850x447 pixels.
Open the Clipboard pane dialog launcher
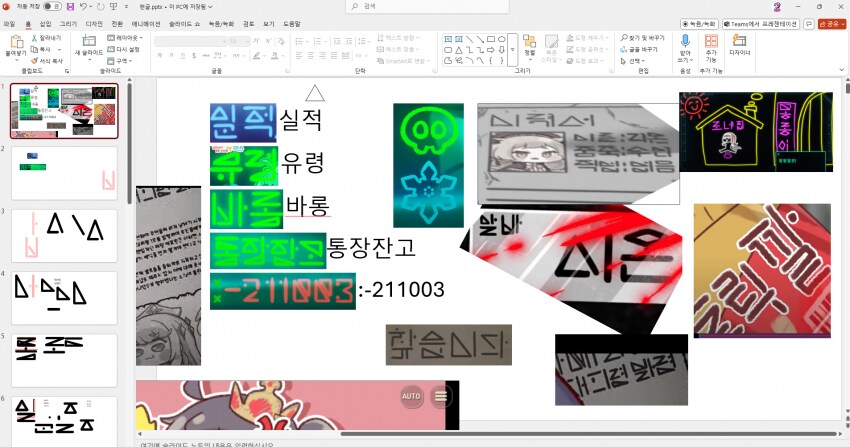click(67, 71)
